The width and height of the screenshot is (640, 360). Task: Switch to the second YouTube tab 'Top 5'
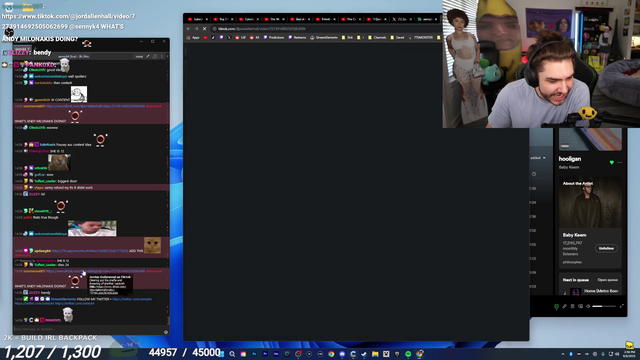click(223, 19)
